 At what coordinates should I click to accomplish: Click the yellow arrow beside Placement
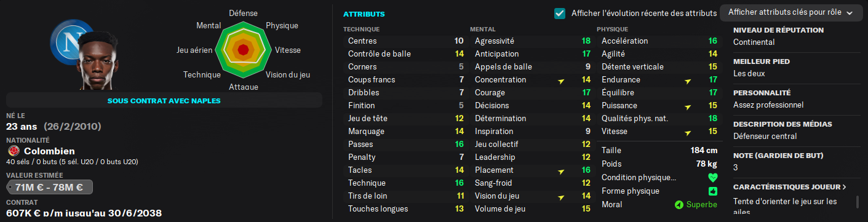pyautogui.click(x=560, y=171)
